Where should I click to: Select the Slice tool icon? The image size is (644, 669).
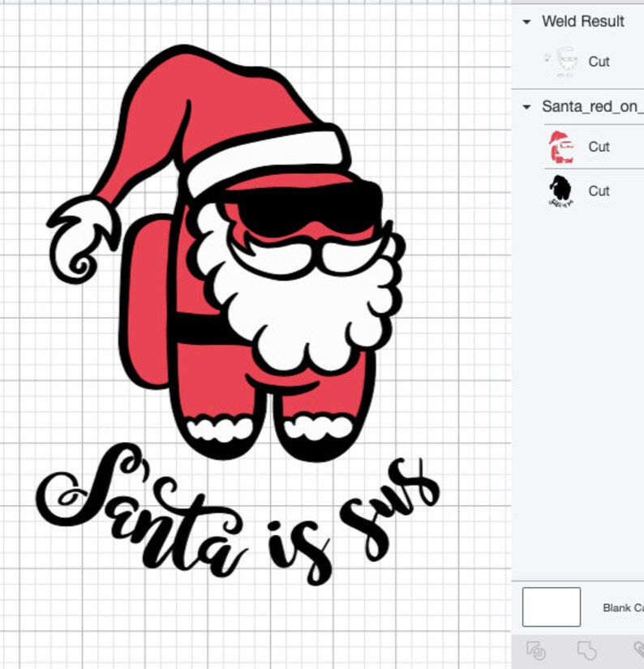pyautogui.click(x=536, y=651)
